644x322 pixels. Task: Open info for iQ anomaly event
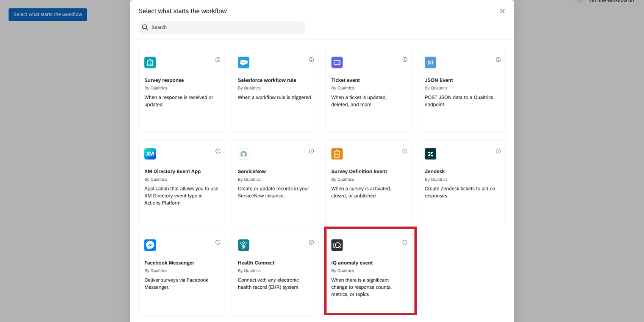[405, 242]
